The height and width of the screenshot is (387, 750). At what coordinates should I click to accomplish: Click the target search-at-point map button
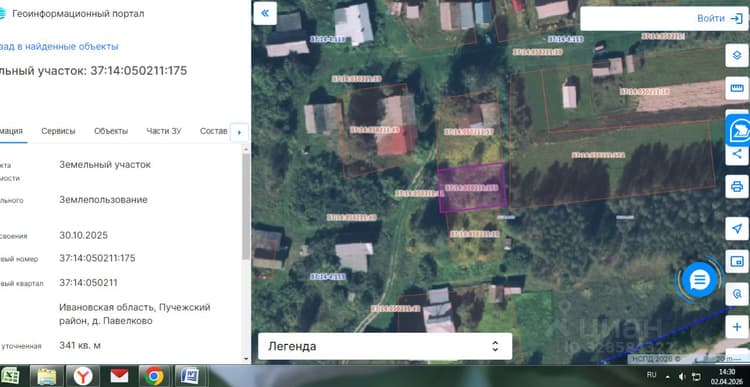click(x=737, y=294)
